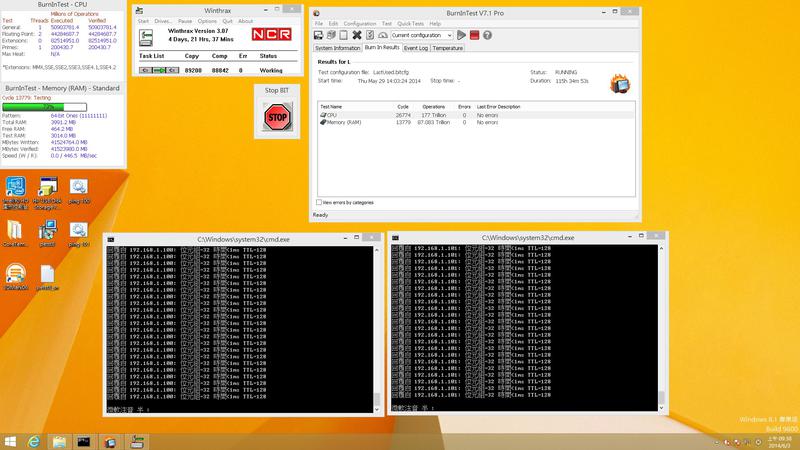Click the Winthrax drive icon beside version text

tap(146, 38)
